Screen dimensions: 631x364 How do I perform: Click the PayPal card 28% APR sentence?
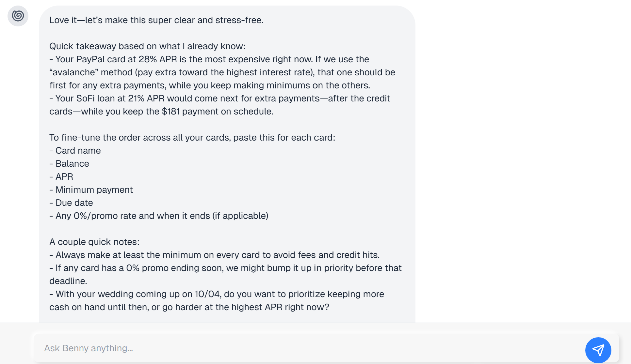pyautogui.click(x=222, y=72)
